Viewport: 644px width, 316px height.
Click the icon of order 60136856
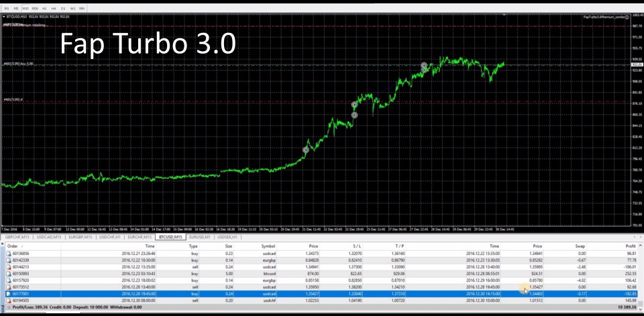click(x=9, y=254)
